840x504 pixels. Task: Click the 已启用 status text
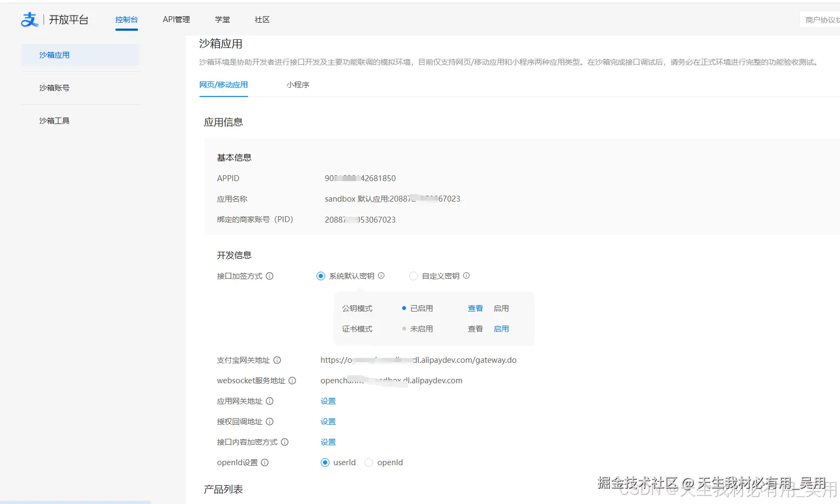422,308
